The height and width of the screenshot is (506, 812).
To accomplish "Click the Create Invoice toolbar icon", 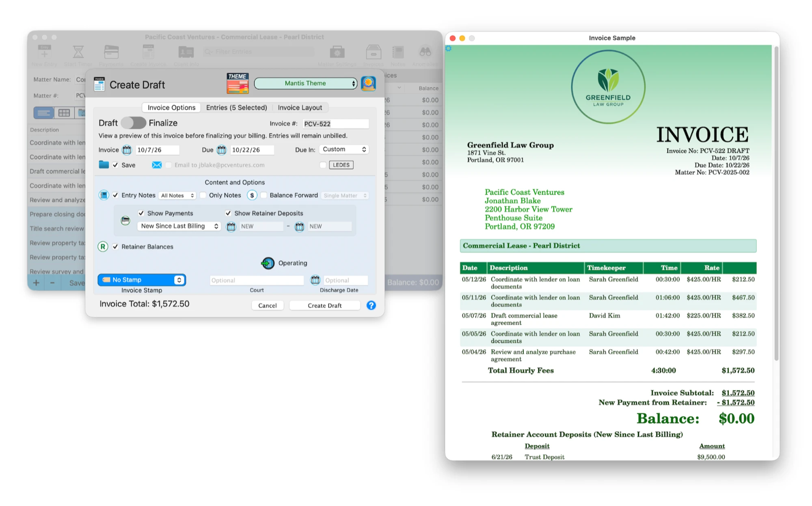I will tap(148, 52).
